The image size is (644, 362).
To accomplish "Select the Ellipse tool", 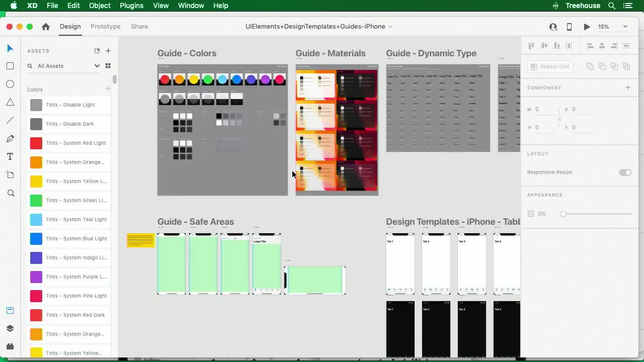I will tap(10, 84).
